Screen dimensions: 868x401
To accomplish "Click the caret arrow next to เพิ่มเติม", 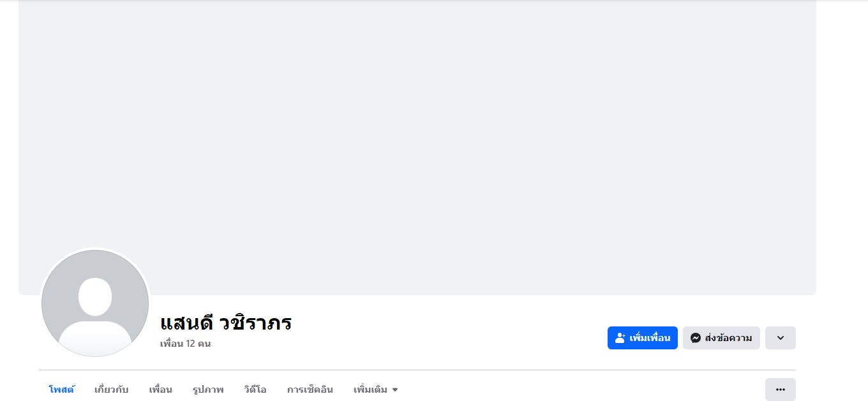I will point(395,390).
